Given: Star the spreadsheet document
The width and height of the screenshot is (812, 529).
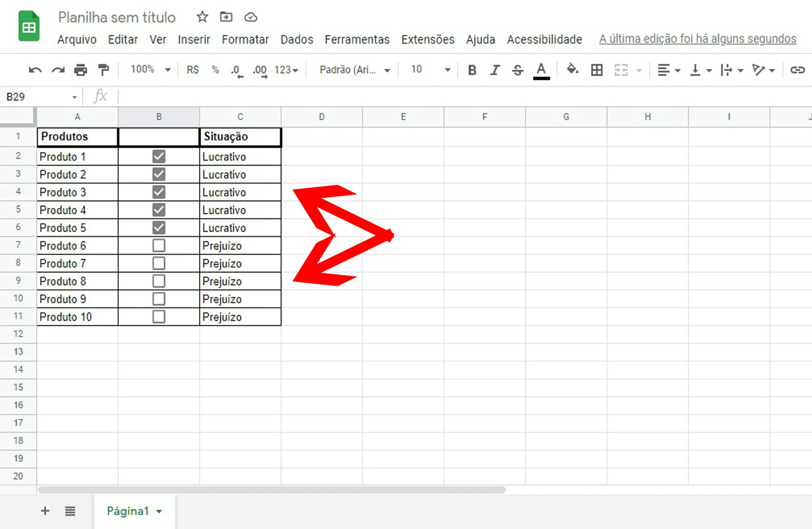Looking at the screenshot, I should (x=202, y=17).
